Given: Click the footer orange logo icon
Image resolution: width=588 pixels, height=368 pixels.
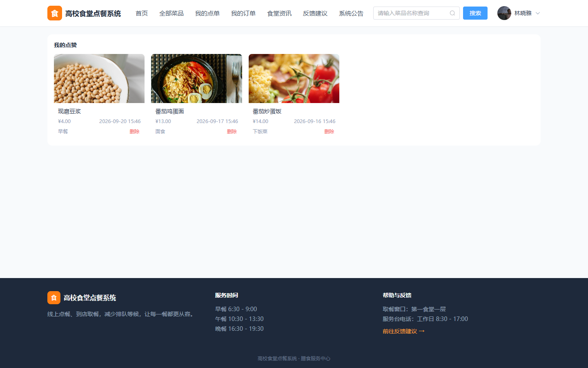Looking at the screenshot, I should click(54, 298).
